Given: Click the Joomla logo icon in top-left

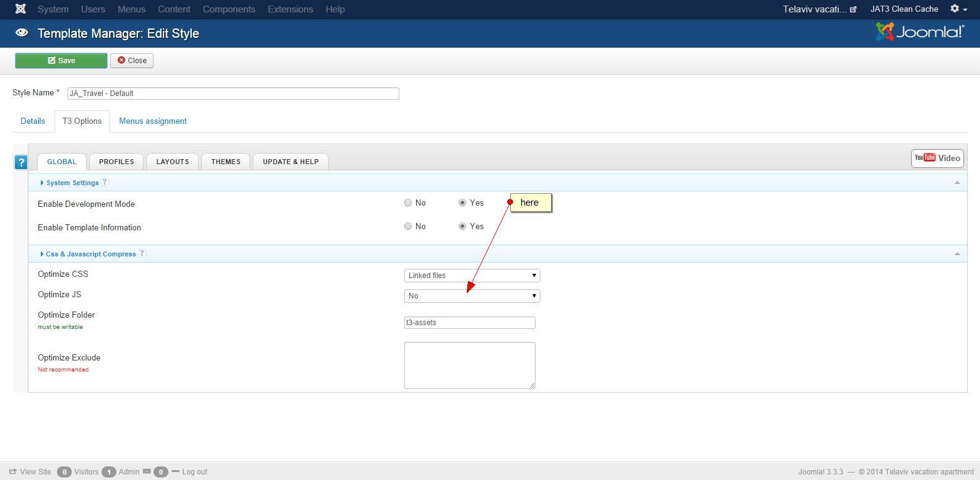Looking at the screenshot, I should (x=20, y=9).
